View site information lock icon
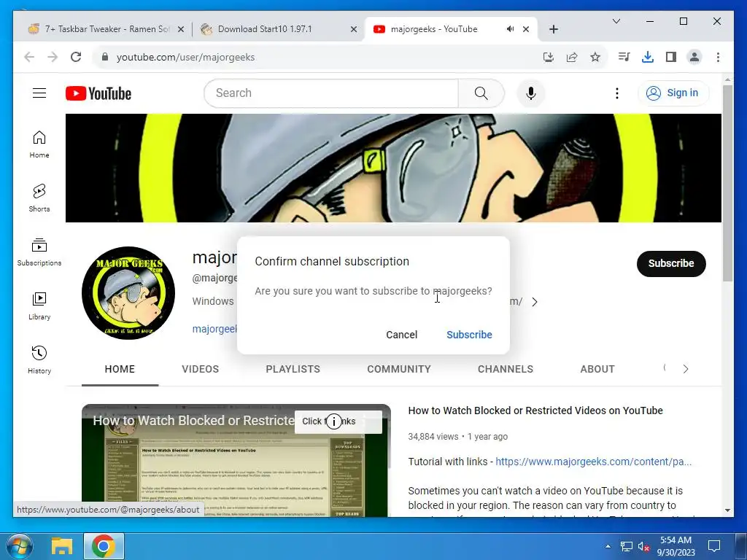 tap(105, 57)
